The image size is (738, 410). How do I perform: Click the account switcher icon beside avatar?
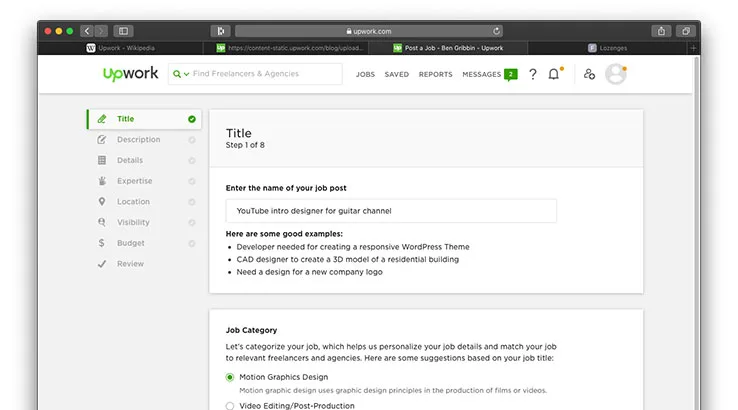pos(589,74)
